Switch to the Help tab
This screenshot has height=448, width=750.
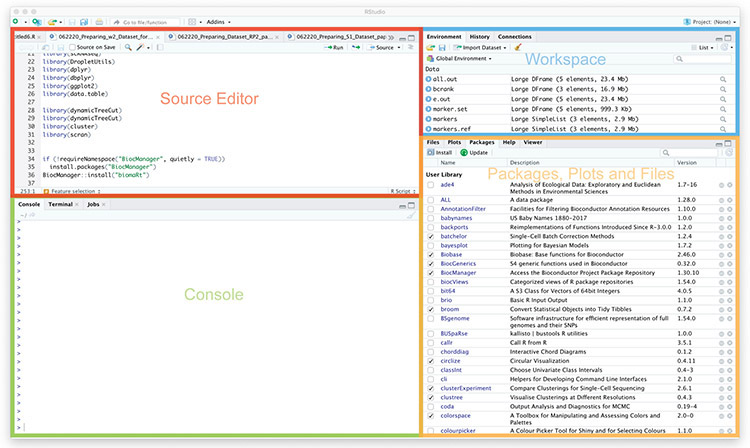508,142
